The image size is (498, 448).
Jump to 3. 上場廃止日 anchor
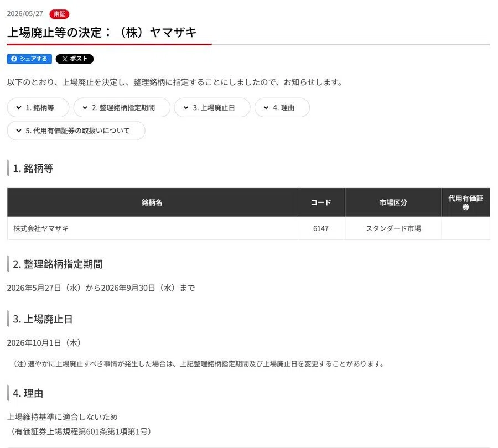click(212, 108)
